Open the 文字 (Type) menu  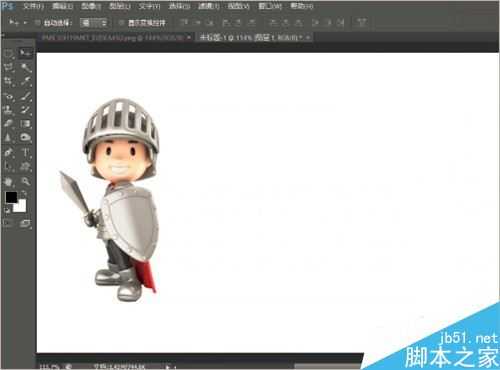149,6
